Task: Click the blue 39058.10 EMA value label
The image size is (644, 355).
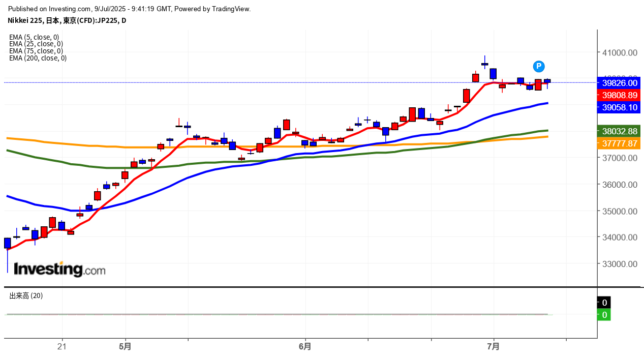Action: (x=619, y=107)
